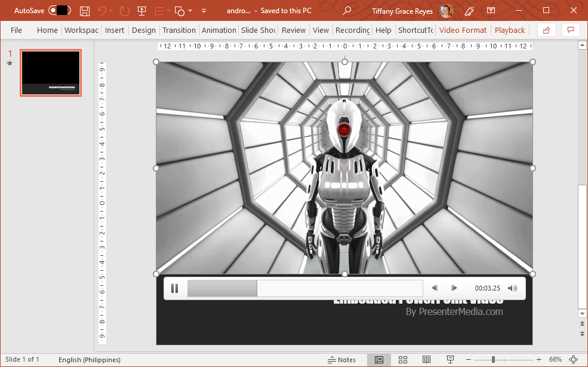The image size is (588, 367).
Task: Click the video volume speaker icon
Action: click(512, 289)
